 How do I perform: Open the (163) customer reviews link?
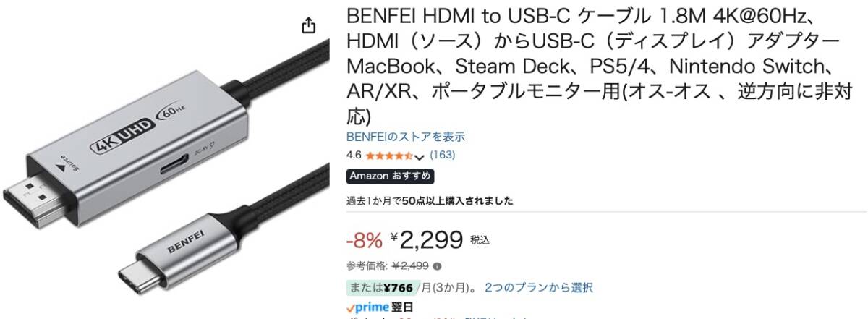(442, 155)
